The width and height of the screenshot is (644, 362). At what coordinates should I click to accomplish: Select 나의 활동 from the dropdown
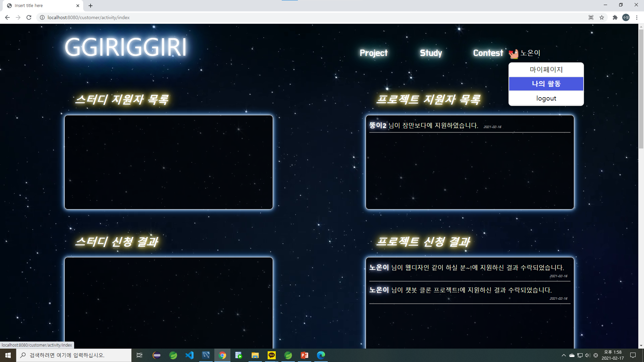click(x=546, y=84)
